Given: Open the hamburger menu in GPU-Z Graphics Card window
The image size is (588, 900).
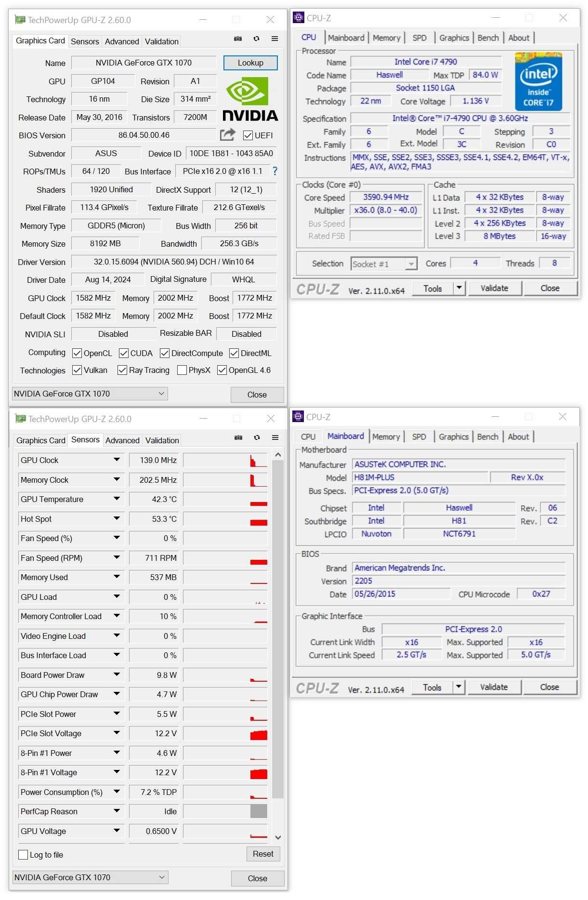Looking at the screenshot, I should [x=275, y=39].
